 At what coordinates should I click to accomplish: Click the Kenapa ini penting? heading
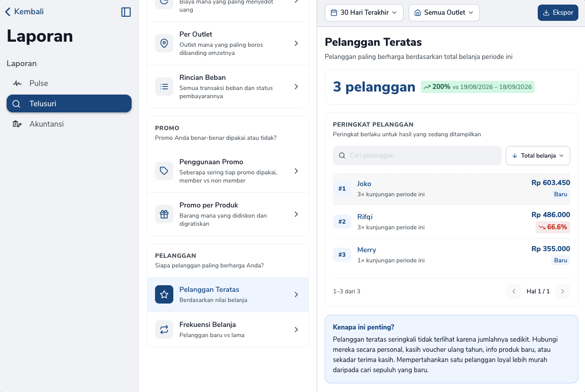click(363, 327)
